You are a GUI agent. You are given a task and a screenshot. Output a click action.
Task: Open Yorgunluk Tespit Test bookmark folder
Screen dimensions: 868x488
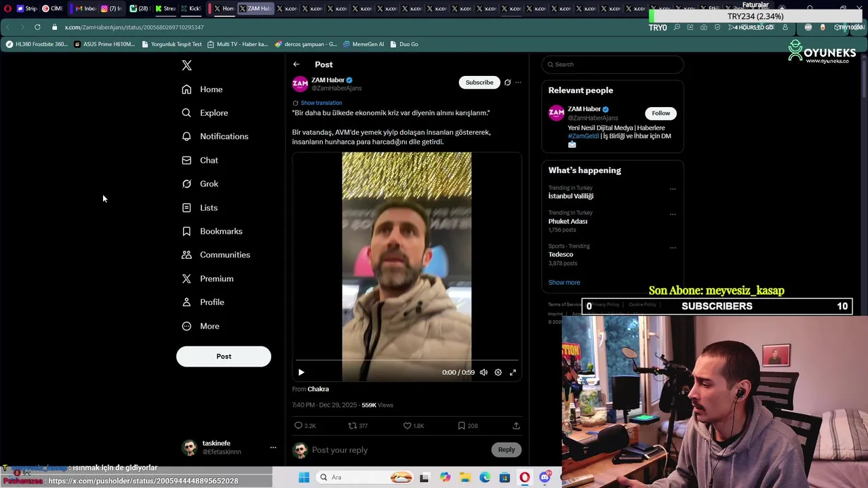pyautogui.click(x=172, y=44)
